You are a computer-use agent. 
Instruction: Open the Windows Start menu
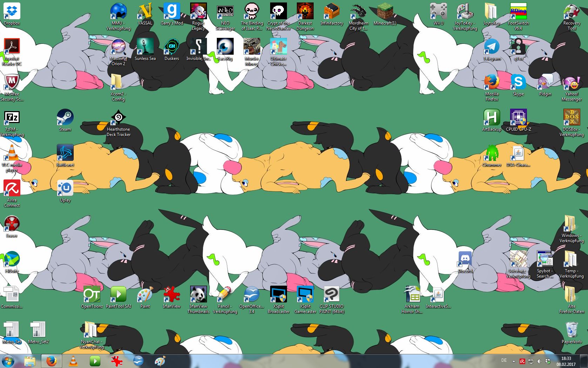[x=8, y=361]
